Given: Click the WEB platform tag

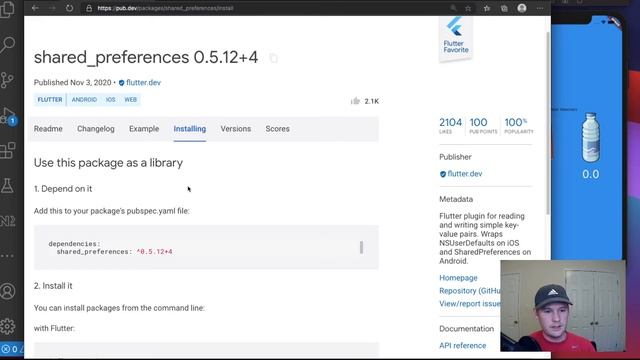Looking at the screenshot, I should click(x=131, y=100).
